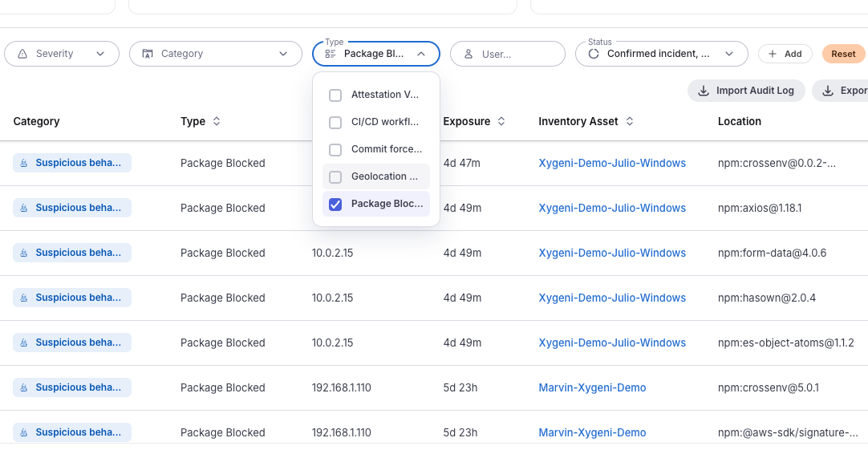The height and width of the screenshot is (450, 868).
Task: Click the Severity warning triangle icon
Action: [22, 54]
